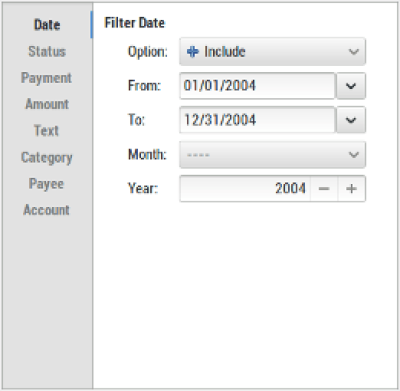This screenshot has width=400, height=391.
Task: Click the To date field 12/31/2004
Action: [x=257, y=120]
